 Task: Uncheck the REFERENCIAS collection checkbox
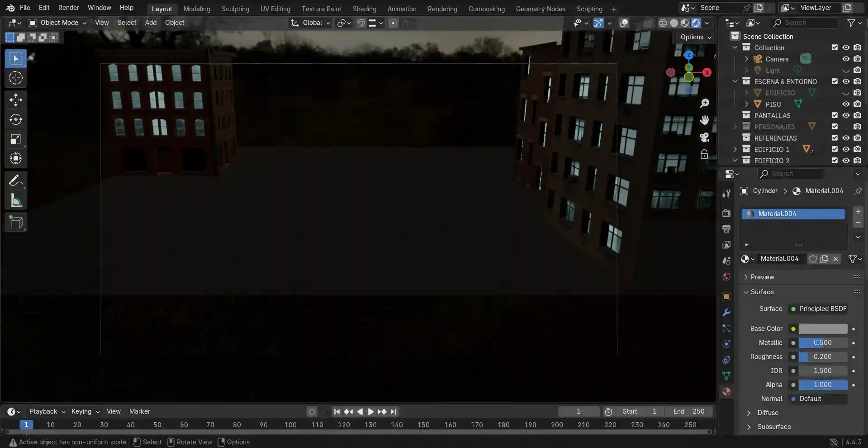pyautogui.click(x=835, y=138)
